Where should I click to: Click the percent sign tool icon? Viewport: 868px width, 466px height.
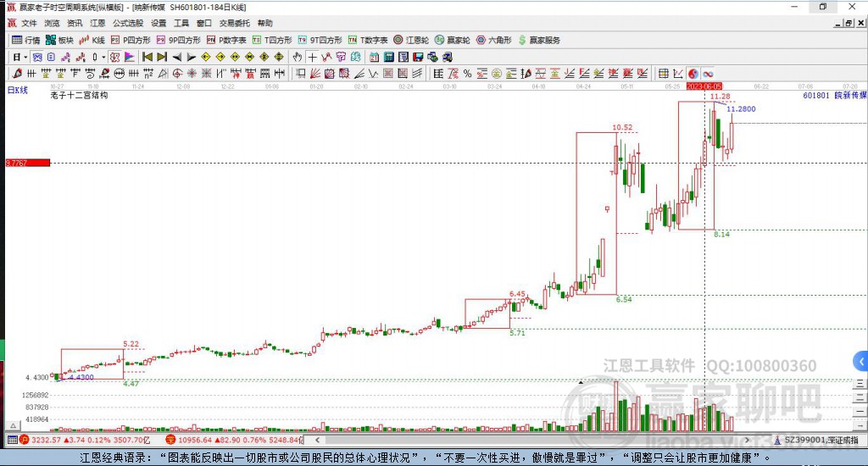pos(467,74)
